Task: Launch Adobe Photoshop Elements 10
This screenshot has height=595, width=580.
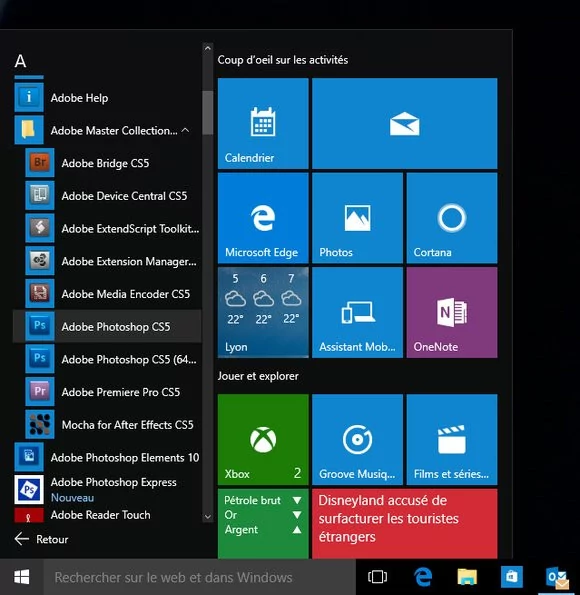Action: [x=107, y=457]
